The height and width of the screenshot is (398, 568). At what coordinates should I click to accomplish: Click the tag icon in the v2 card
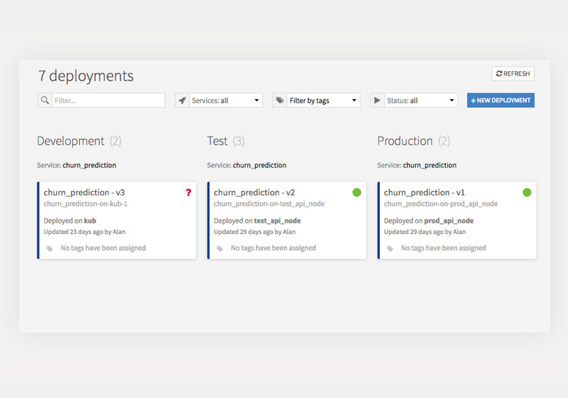point(220,248)
